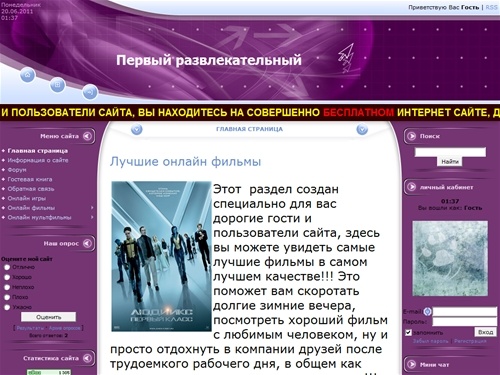The image size is (500, 375).
Task: Collapse the 'Наш опрос' block arrow icon
Action: tap(87, 243)
